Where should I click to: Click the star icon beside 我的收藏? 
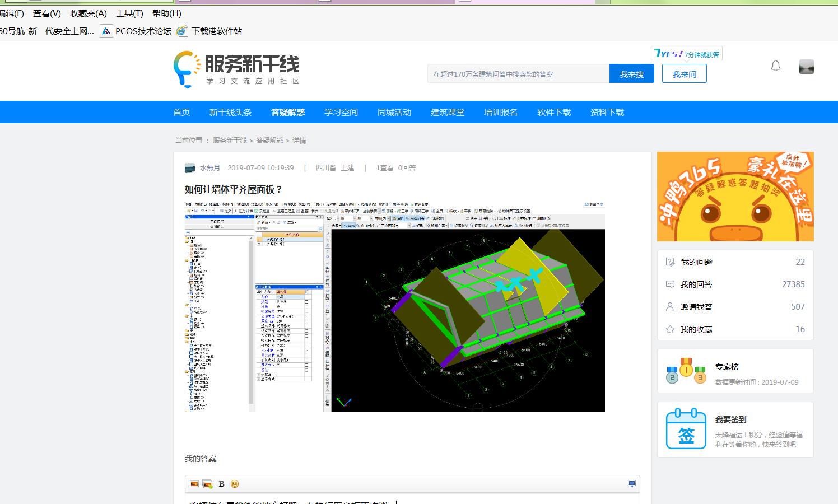pyautogui.click(x=670, y=329)
